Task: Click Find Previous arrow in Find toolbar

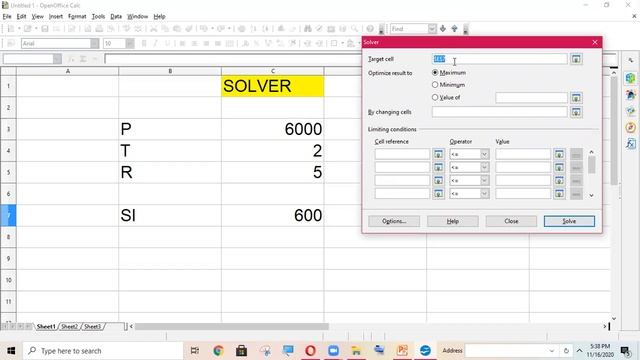Action: (x=454, y=29)
